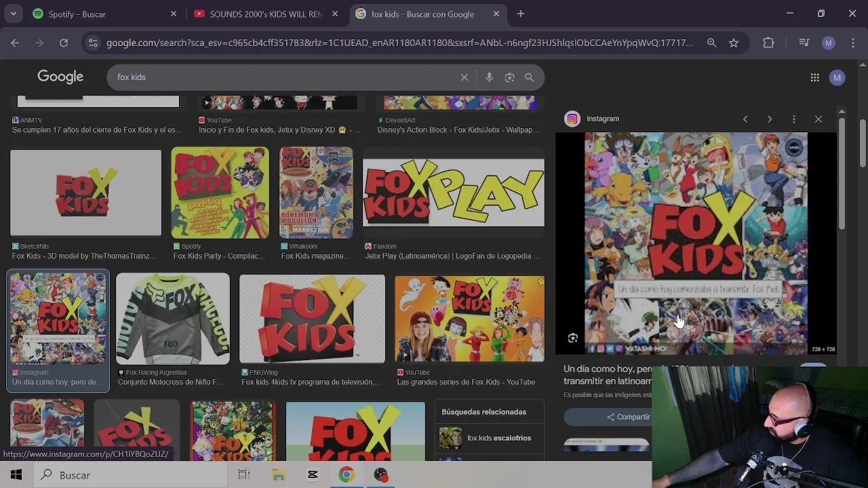Open the zoom magnifier in the address bar

point(711,43)
